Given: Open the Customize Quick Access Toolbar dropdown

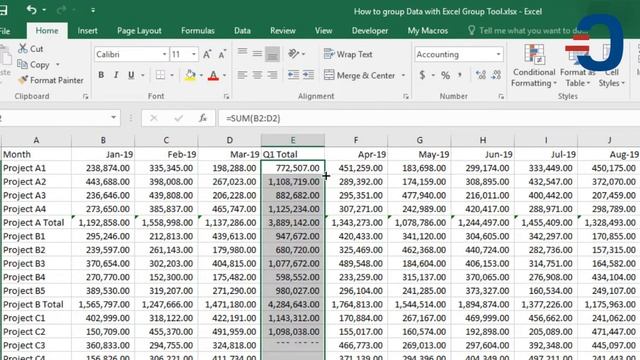Looking at the screenshot, I should pyautogui.click(x=93, y=10).
